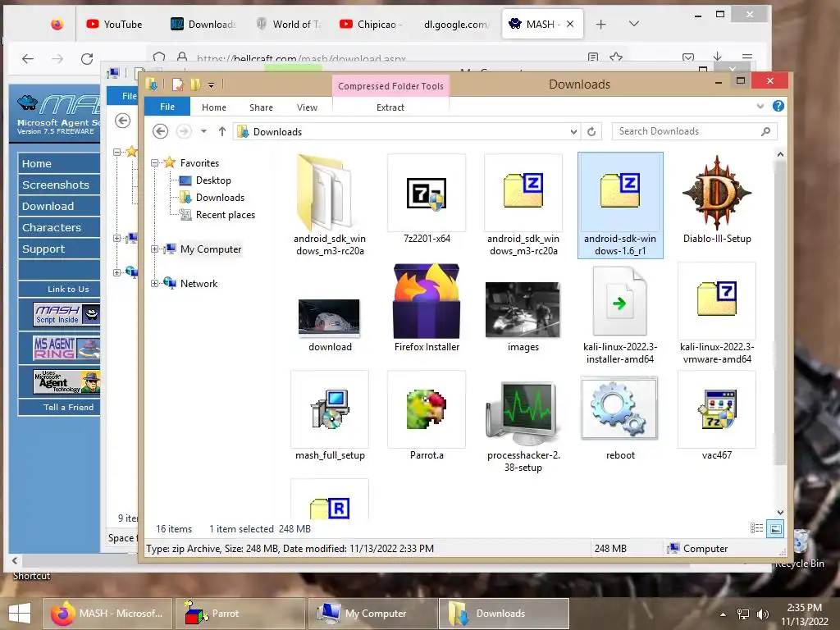840x630 pixels.
Task: Select the 7z2201-x64 installer file
Action: (x=427, y=200)
